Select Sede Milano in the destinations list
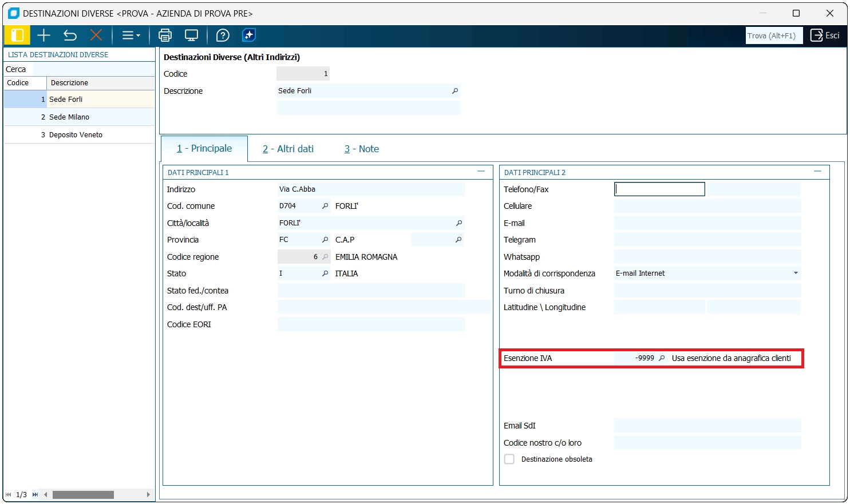 [x=69, y=117]
